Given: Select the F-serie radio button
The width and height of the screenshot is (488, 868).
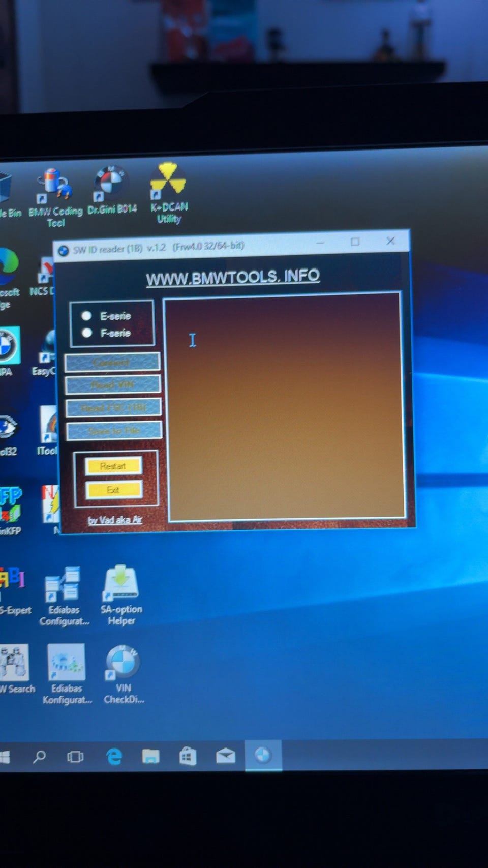Looking at the screenshot, I should (87, 333).
